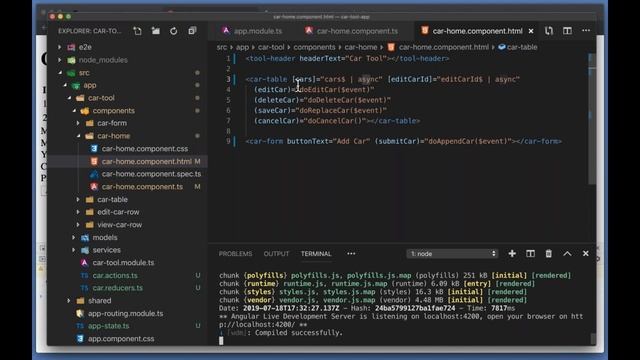Image resolution: width=640 pixels, height=360 pixels.
Task: Expand the edit-car-row folder
Action: (x=118, y=212)
